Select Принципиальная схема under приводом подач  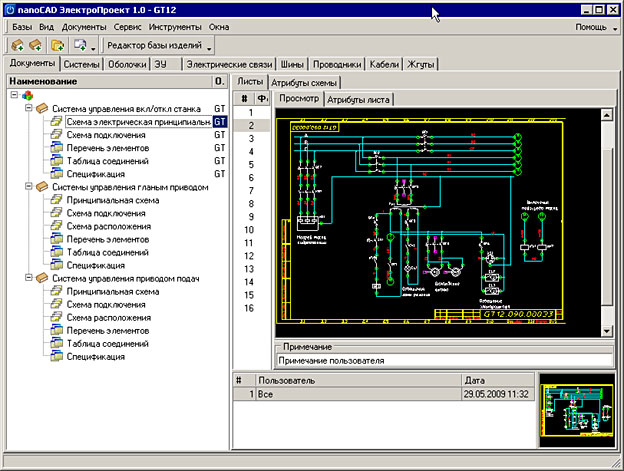point(113,292)
